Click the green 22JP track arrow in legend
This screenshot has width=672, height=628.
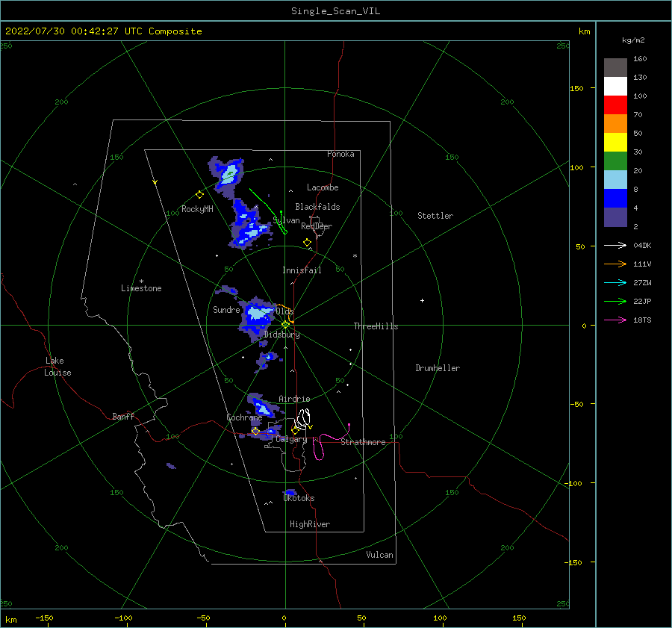(615, 302)
